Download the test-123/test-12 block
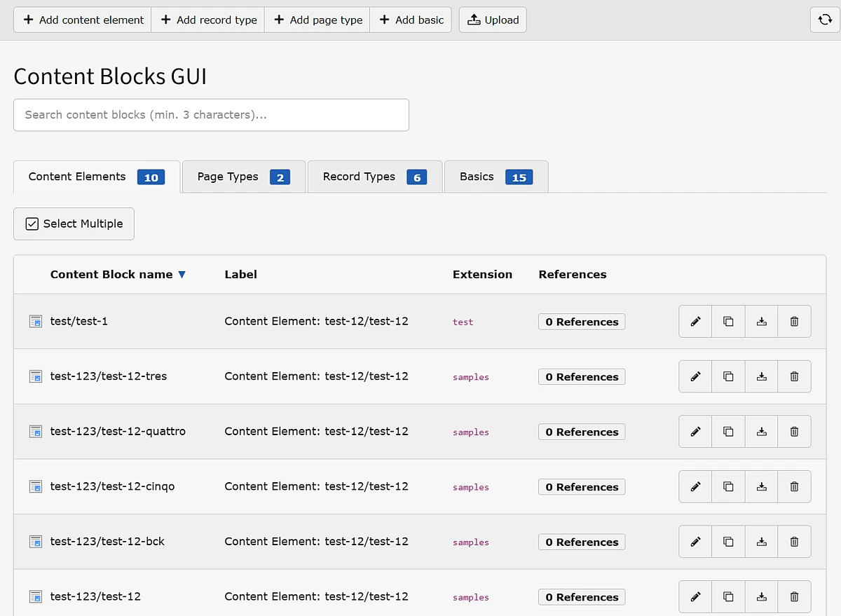This screenshot has width=841, height=616. coord(762,597)
